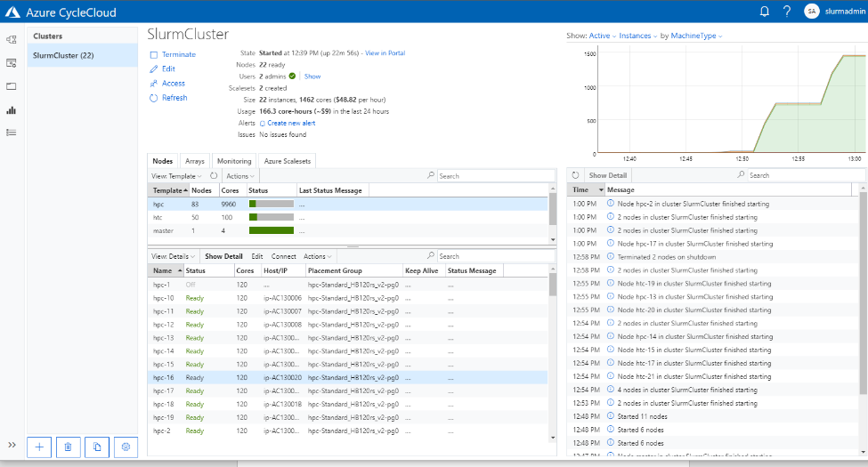The height and width of the screenshot is (467, 868).
Task: Click the Edit pencil icon
Action: click(x=154, y=69)
